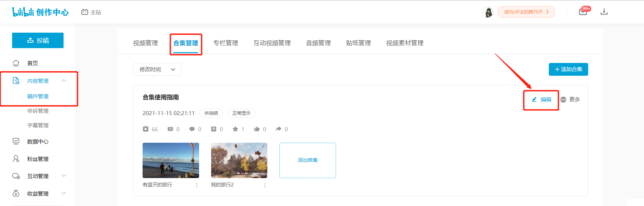Switch to the 视频素材管理 tab
The image size is (644, 206).
click(405, 43)
